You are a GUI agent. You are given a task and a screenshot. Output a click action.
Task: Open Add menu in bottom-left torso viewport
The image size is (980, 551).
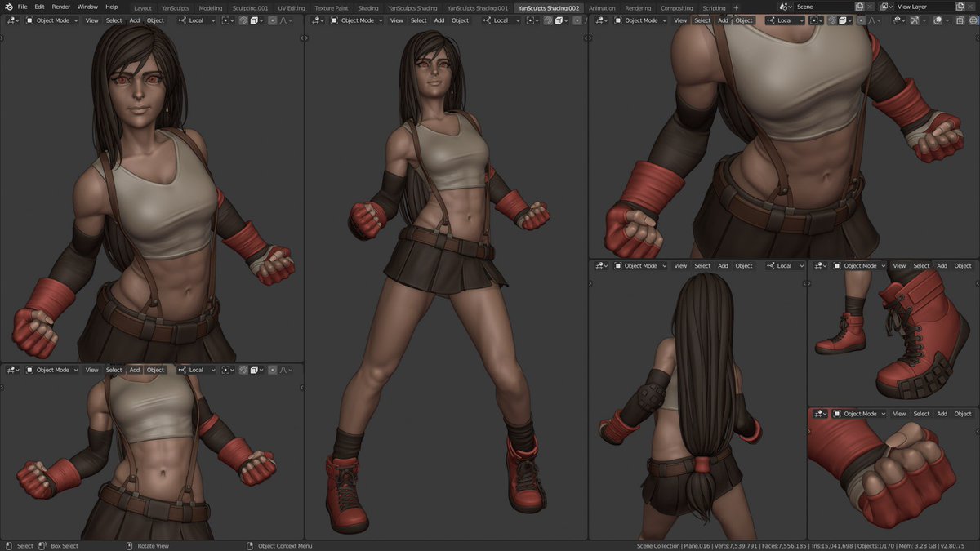tap(135, 370)
